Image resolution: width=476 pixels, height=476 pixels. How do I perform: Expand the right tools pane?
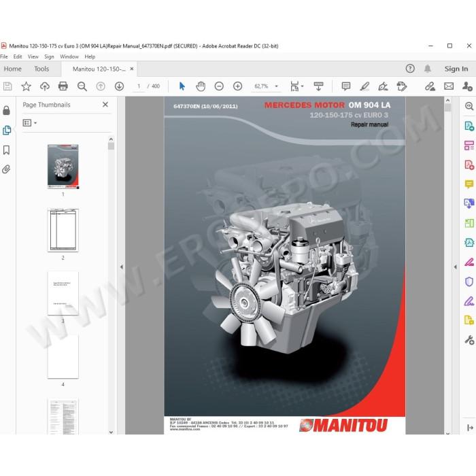(470, 428)
